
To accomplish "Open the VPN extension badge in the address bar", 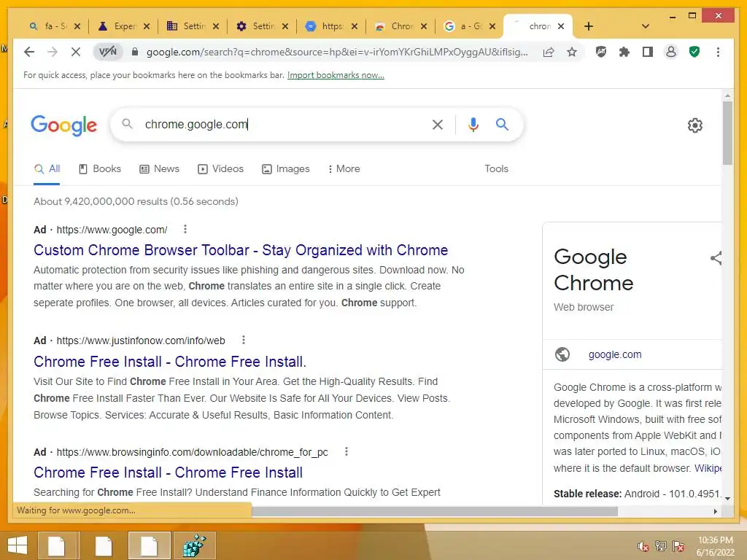I will click(x=108, y=52).
